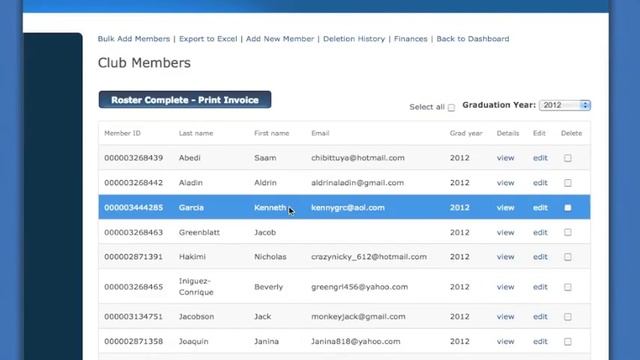Click first name Beverly
640x360 pixels.
tap(269, 287)
